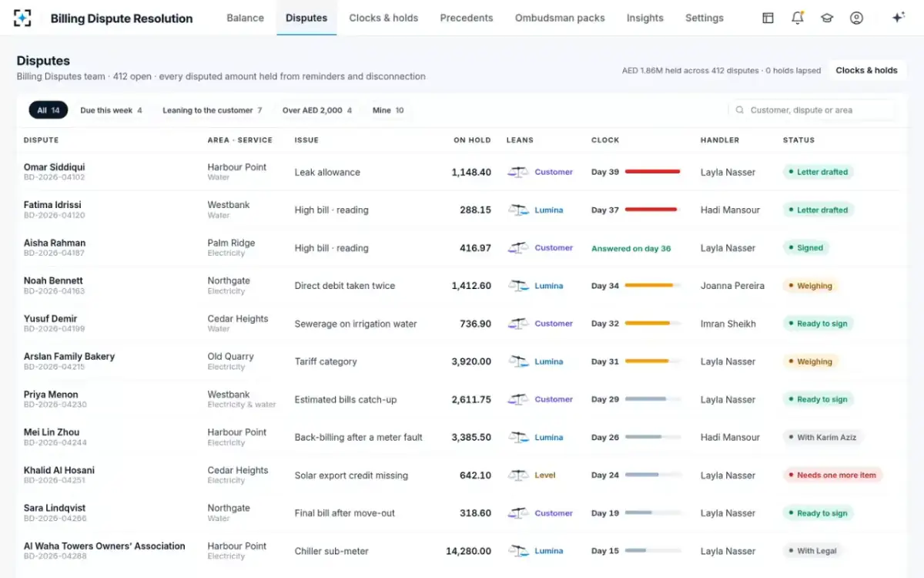Open the graduation cap help icon
Screen dimensions: 924x578
click(827, 18)
